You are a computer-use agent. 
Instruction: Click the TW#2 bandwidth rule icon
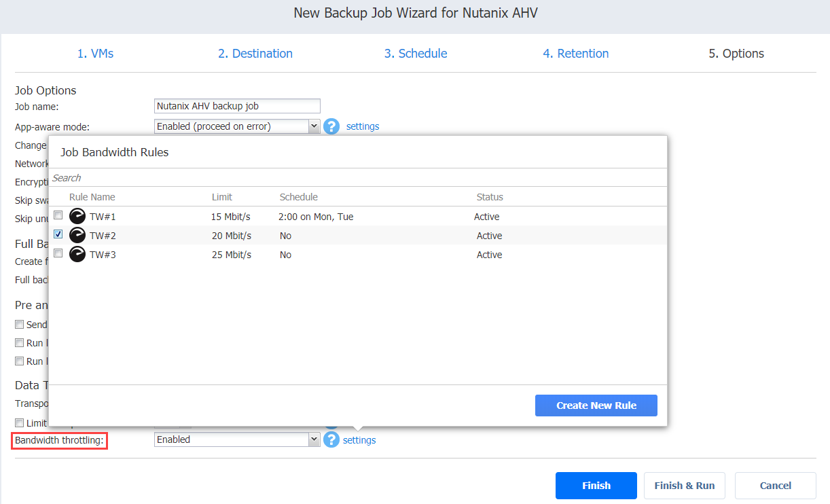pos(77,236)
